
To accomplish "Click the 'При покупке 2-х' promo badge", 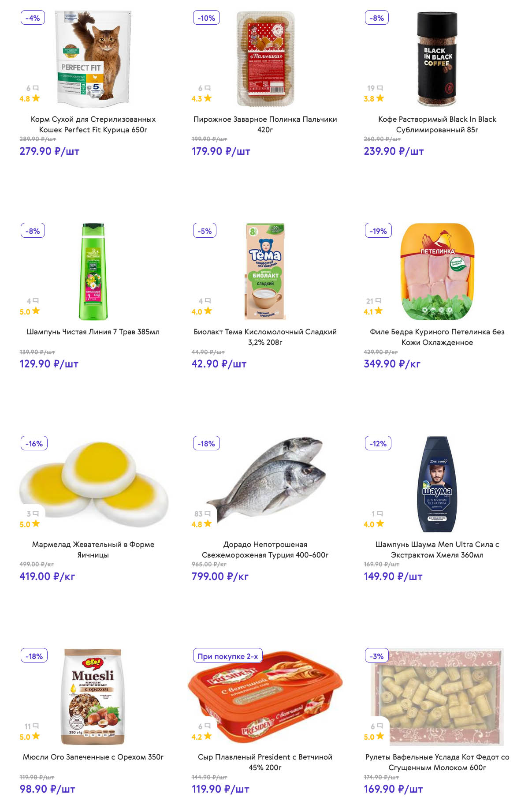I will coord(227,656).
